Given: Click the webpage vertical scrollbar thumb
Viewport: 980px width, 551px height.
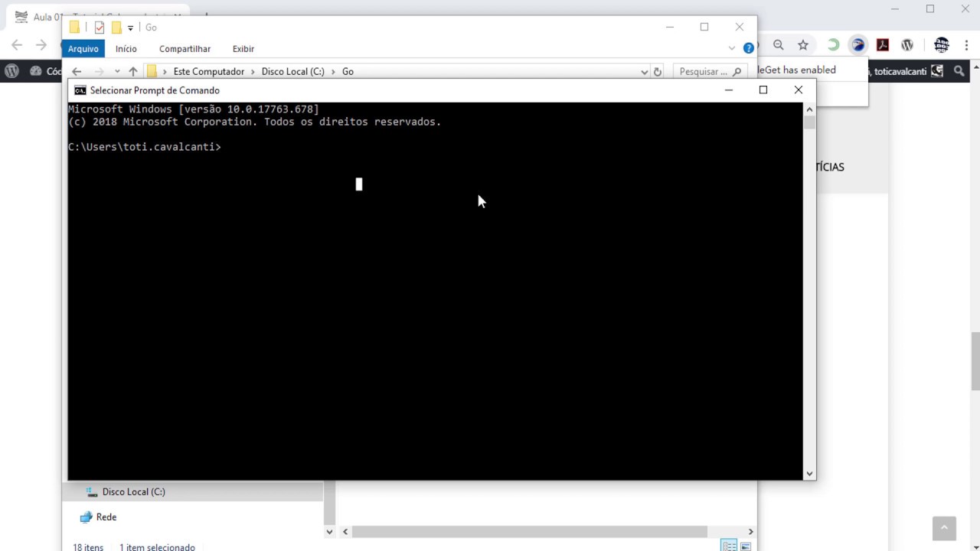Looking at the screenshot, I should 975,362.
